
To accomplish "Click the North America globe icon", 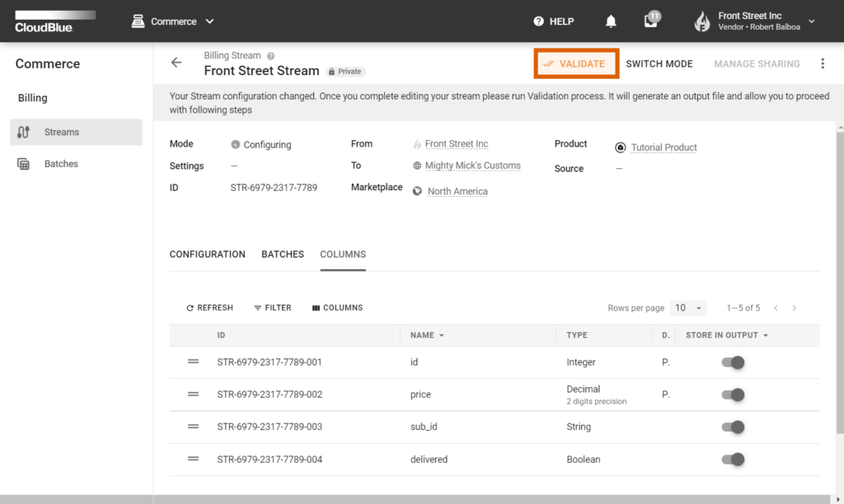I will (417, 191).
